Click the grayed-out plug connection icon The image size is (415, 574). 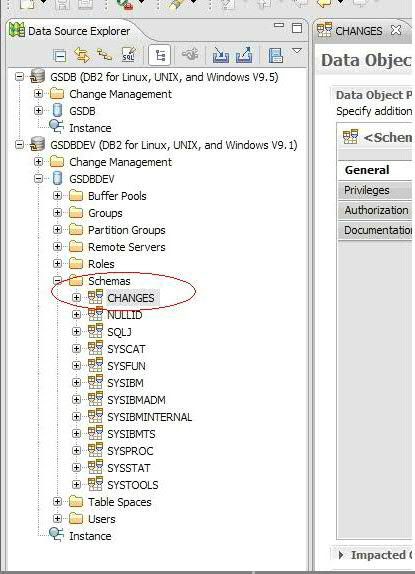190,55
